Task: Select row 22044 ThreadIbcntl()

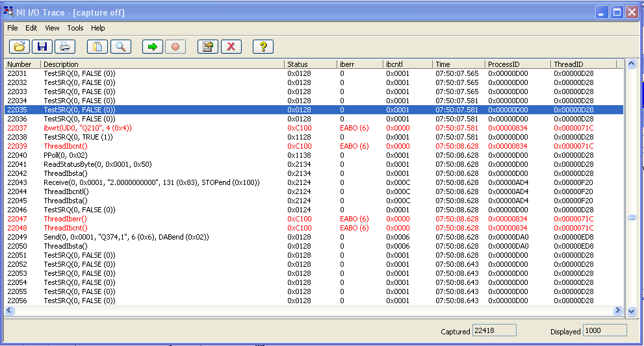Action: [x=314, y=192]
